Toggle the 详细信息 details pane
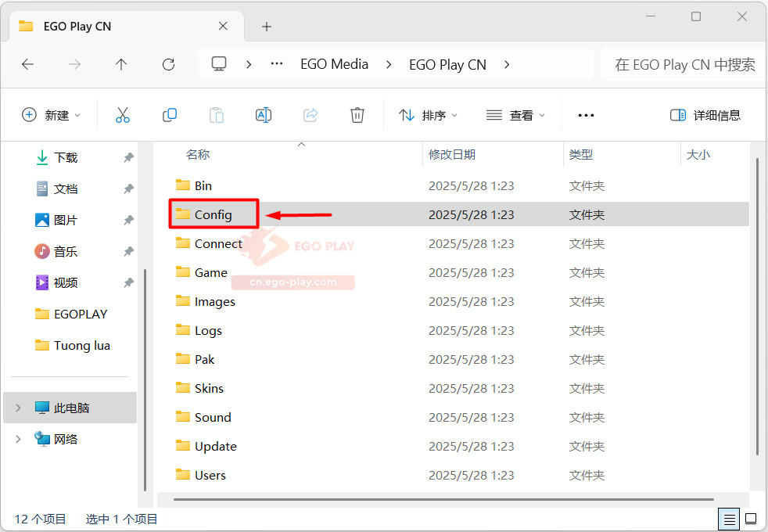 pos(705,115)
